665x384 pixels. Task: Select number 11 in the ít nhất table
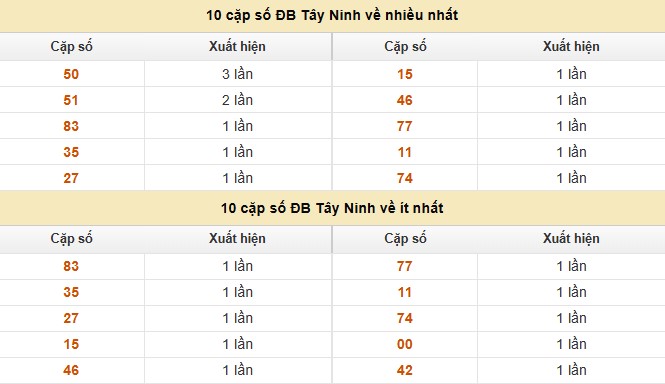tap(405, 292)
